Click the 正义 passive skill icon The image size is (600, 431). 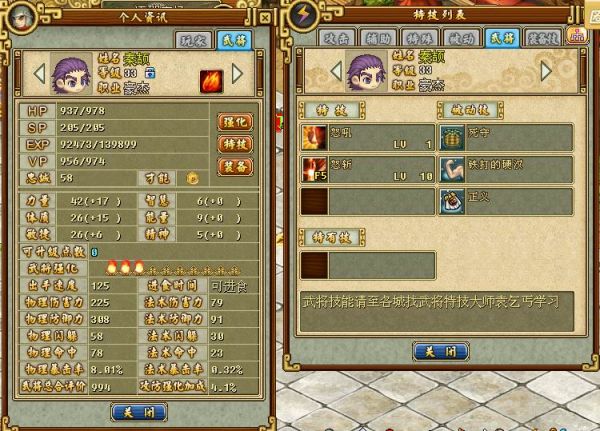click(452, 201)
